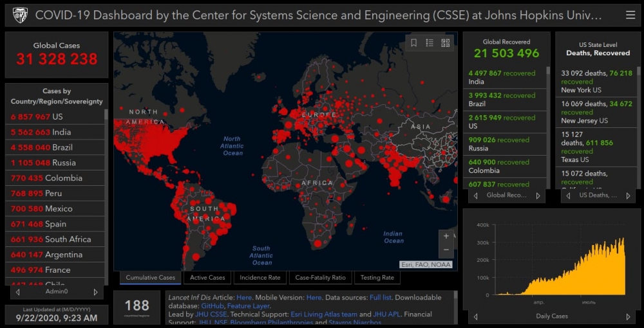This screenshot has height=328, width=644.
Task: Open the hamburger menu in the header
Action: coord(630,15)
